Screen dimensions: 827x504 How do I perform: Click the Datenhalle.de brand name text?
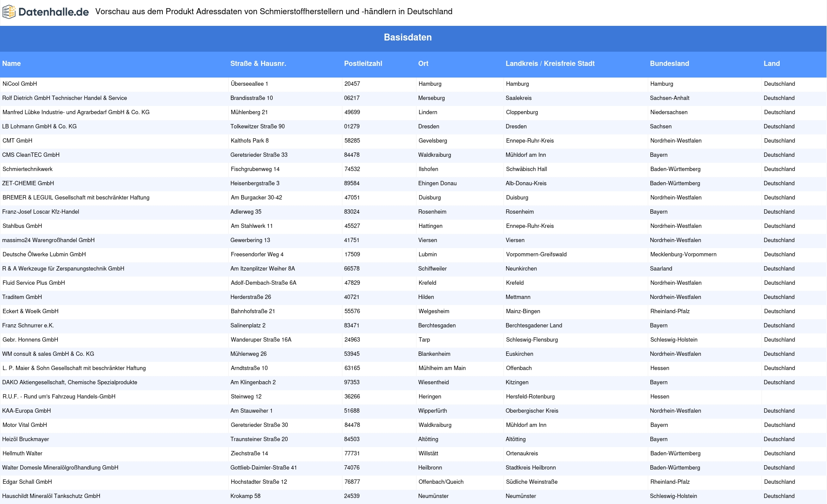pos(53,12)
